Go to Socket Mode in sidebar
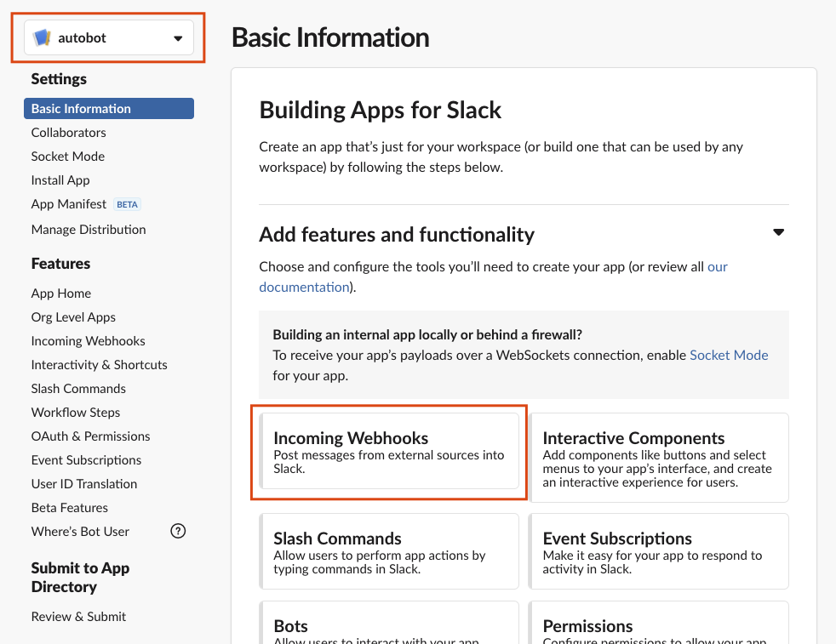 (68, 157)
